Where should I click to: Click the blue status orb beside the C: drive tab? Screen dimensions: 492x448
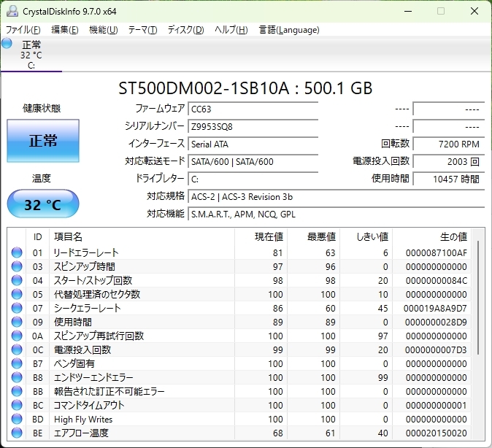(x=7, y=43)
